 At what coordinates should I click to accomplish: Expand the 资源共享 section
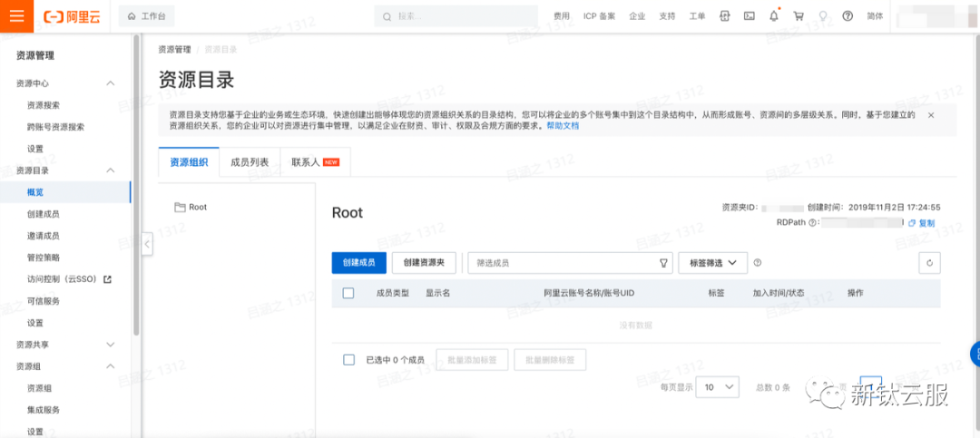point(111,345)
